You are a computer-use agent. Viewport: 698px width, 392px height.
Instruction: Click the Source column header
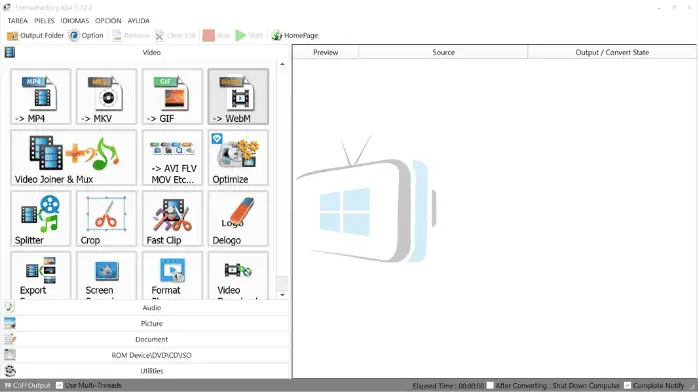pyautogui.click(x=443, y=53)
